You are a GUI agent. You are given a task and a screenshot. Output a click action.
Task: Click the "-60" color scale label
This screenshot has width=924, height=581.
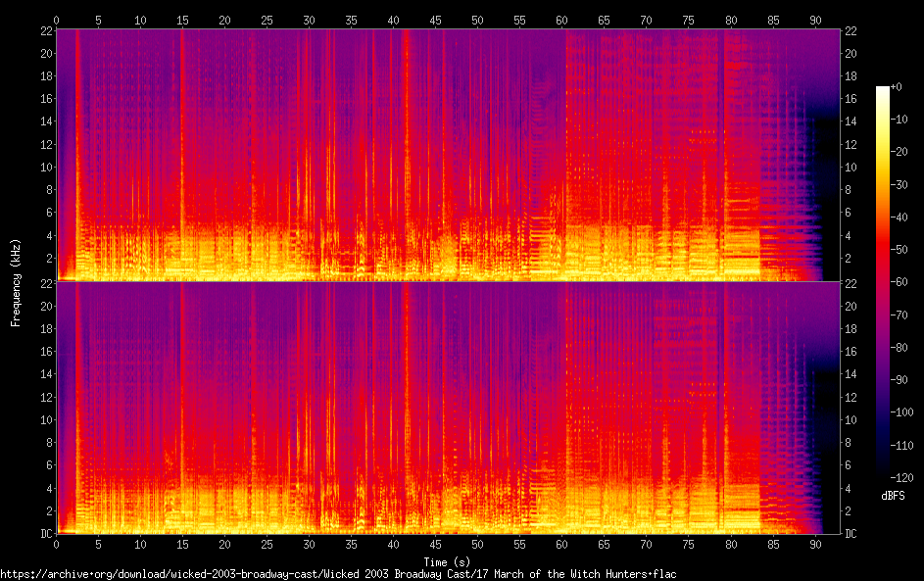pyautogui.click(x=900, y=282)
